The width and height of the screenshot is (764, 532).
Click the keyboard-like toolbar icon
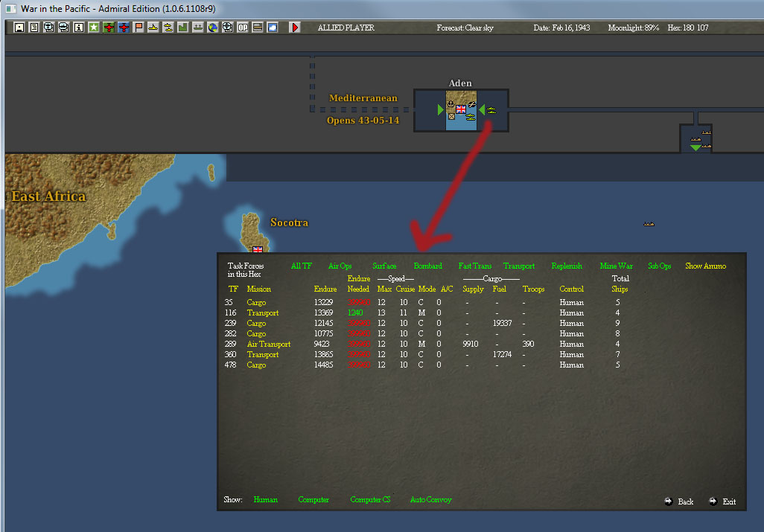257,28
